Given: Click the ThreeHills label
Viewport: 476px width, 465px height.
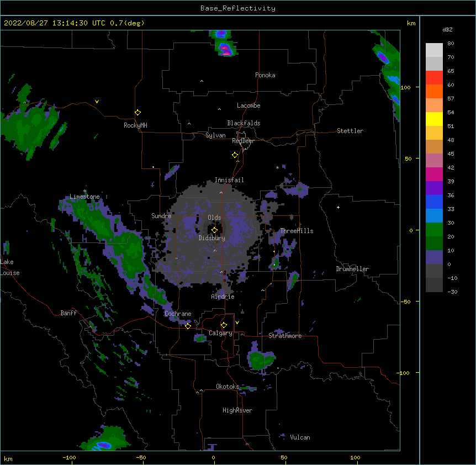Looking at the screenshot, I should point(297,231).
